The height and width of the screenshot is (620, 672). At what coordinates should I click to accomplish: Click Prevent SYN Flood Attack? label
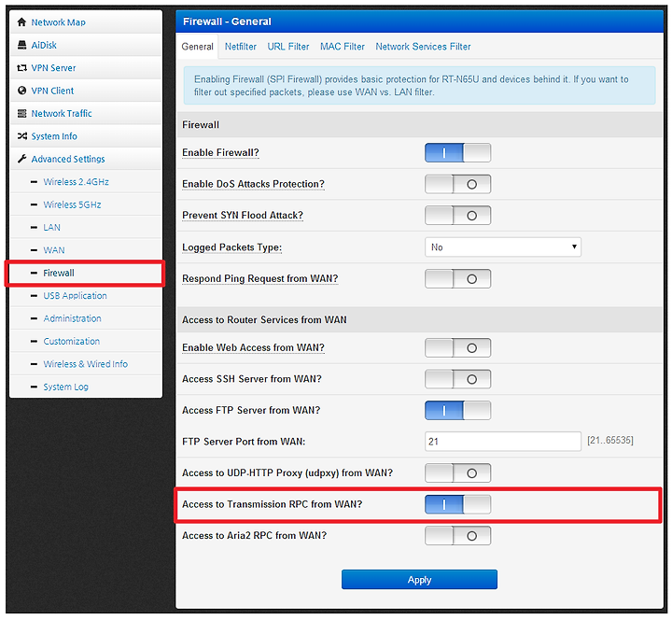243,216
